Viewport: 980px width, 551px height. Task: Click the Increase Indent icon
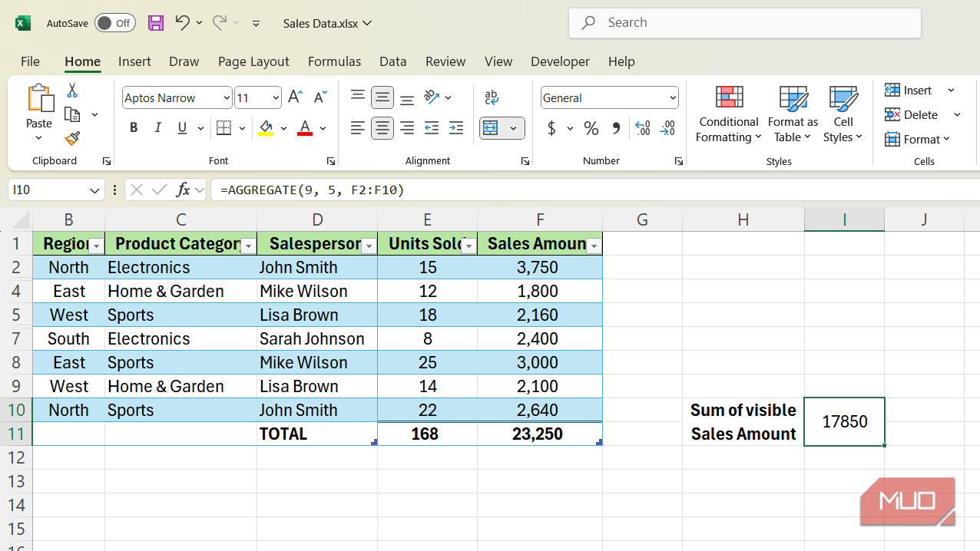(x=456, y=128)
